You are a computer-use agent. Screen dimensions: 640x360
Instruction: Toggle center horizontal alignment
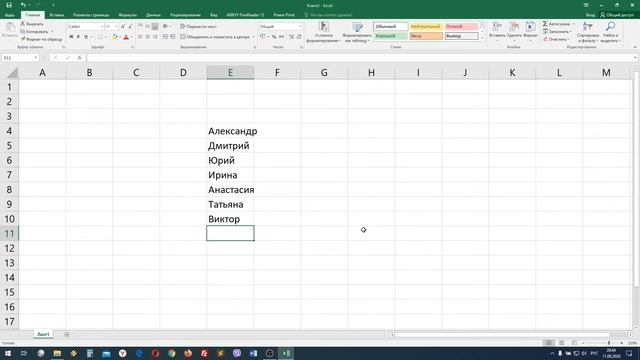tap(147, 37)
